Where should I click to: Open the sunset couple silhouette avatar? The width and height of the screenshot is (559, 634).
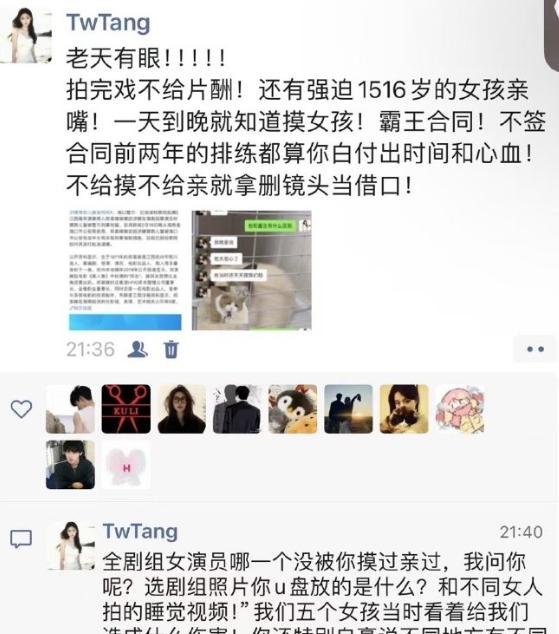point(348,409)
